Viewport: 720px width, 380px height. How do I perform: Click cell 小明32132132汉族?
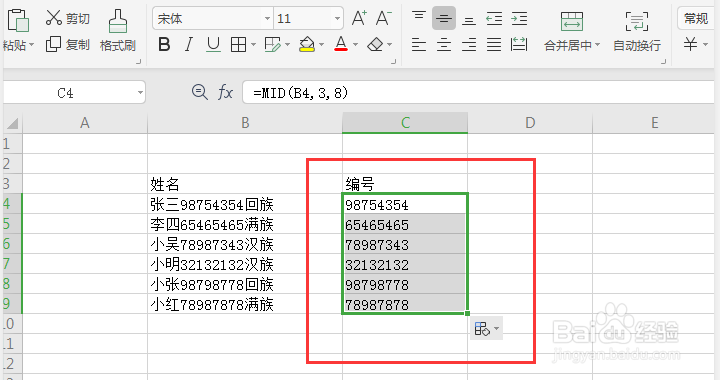(x=245, y=264)
